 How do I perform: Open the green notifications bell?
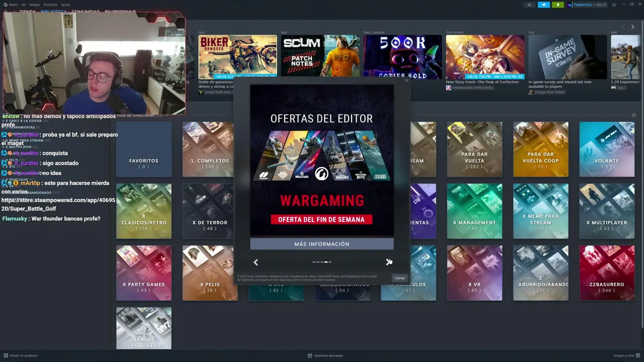pyautogui.click(x=557, y=5)
